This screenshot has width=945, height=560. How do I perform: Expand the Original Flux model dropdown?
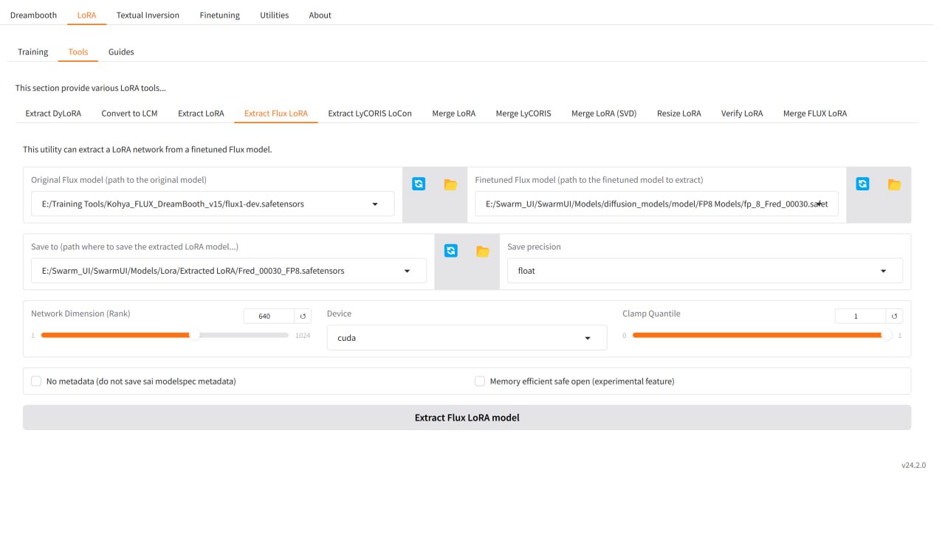(x=375, y=204)
